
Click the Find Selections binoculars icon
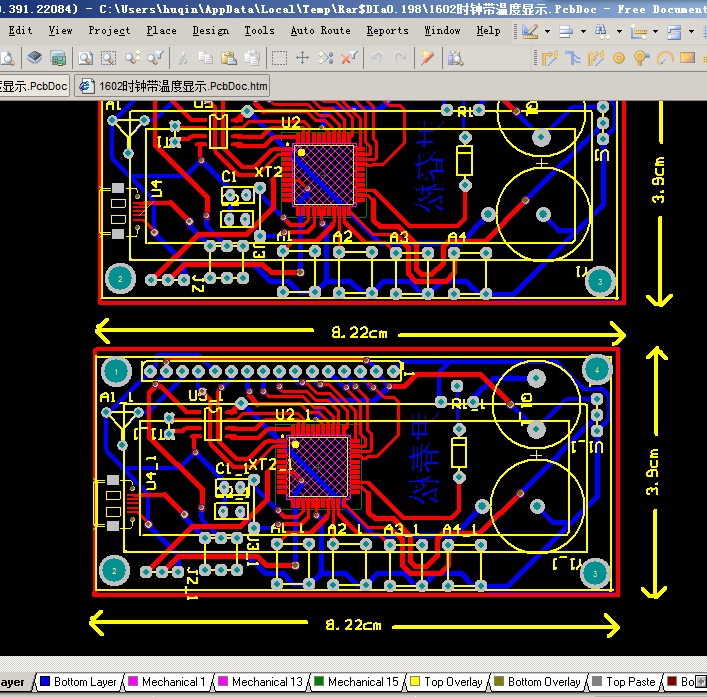(601, 31)
